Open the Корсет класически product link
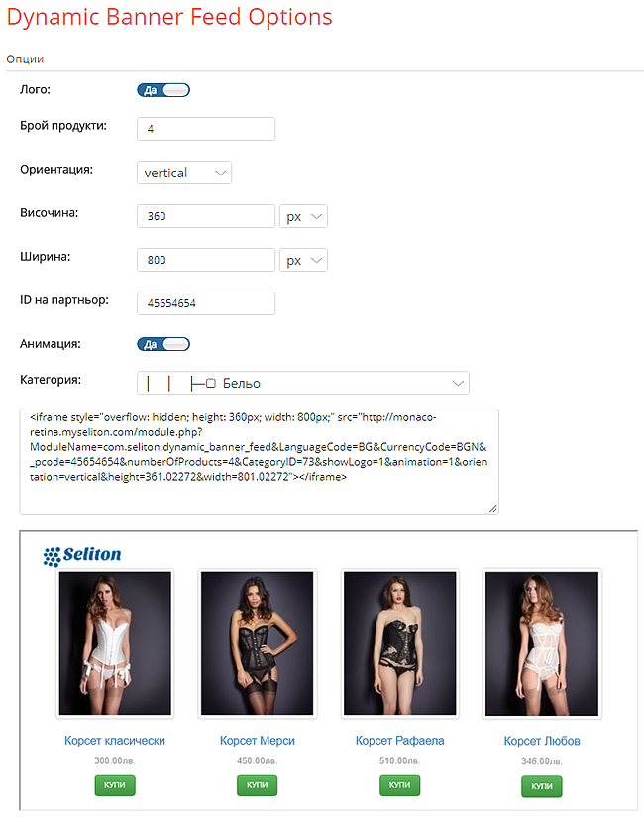644x818 pixels. pos(115,741)
